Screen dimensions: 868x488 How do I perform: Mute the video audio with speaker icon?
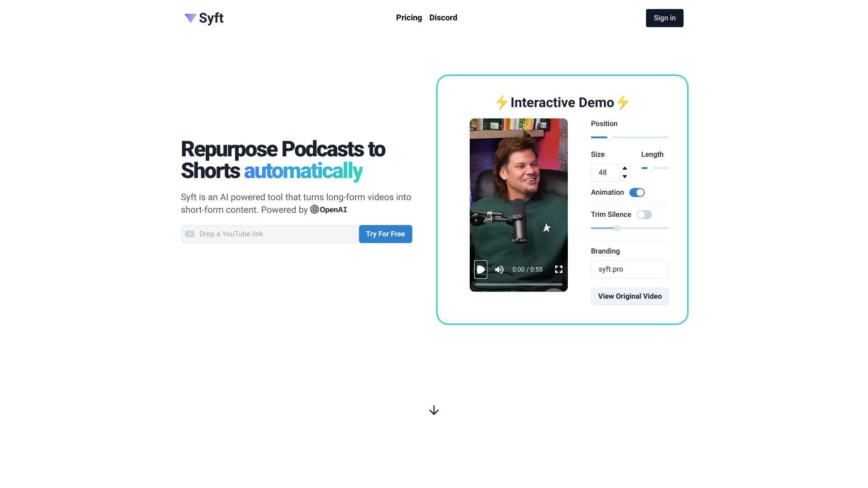click(x=499, y=269)
